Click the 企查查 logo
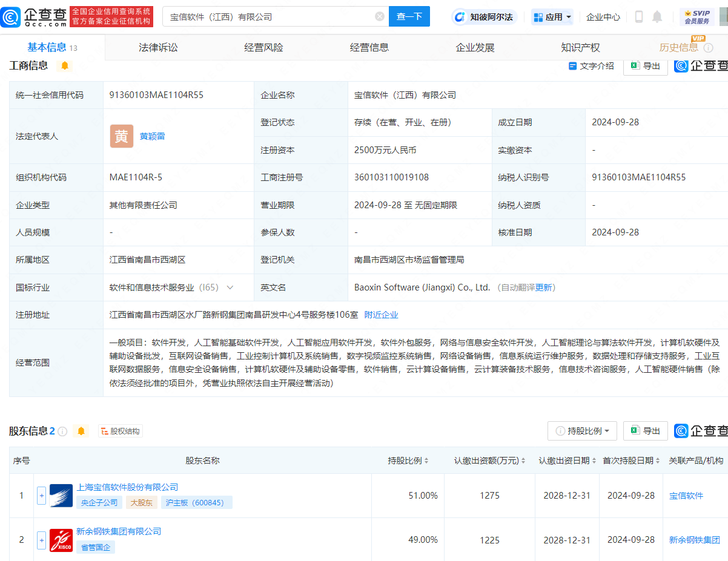The width and height of the screenshot is (728, 561). pos(34,16)
